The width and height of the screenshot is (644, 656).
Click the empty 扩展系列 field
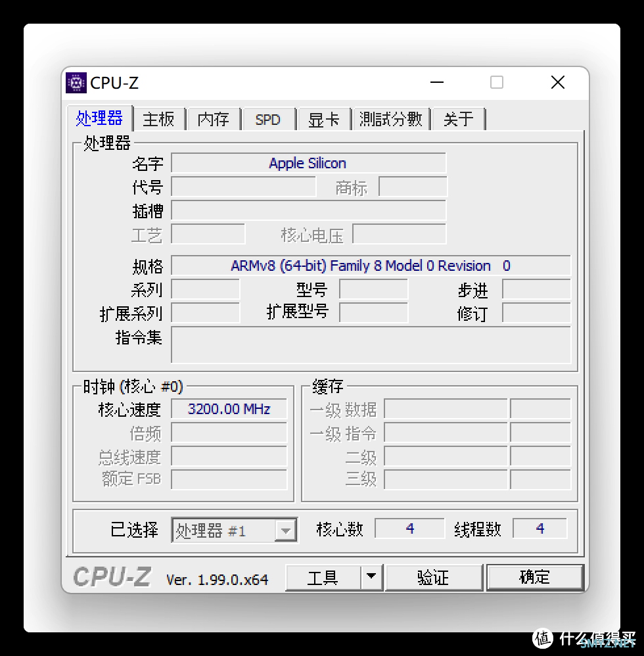click(x=205, y=313)
